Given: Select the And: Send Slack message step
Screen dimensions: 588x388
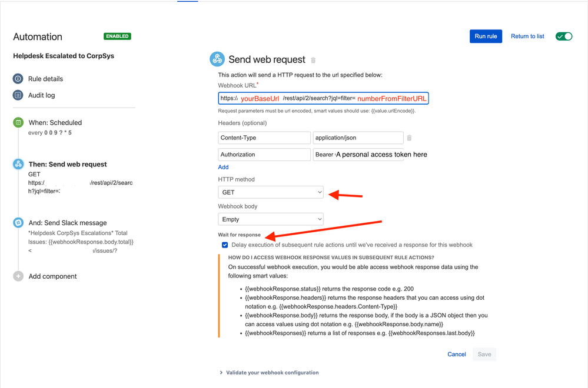Looking at the screenshot, I should pyautogui.click(x=68, y=223).
